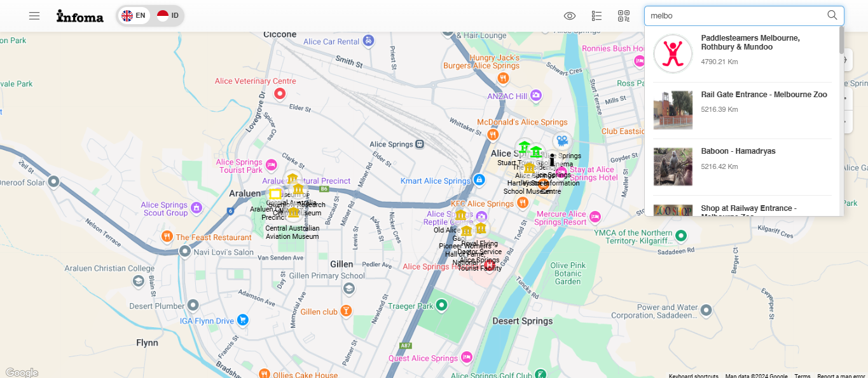
Task: Open the Keyboard shortcuts link
Action: click(694, 375)
